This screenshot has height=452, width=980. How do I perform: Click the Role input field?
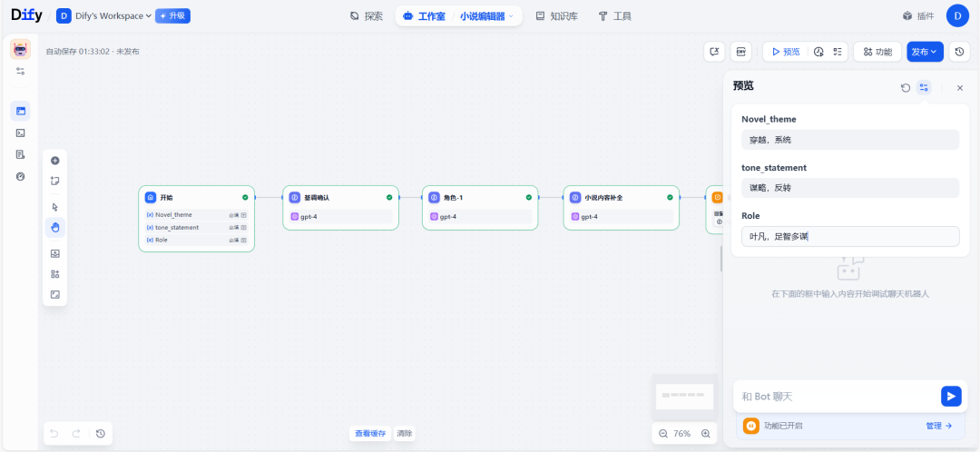click(849, 236)
